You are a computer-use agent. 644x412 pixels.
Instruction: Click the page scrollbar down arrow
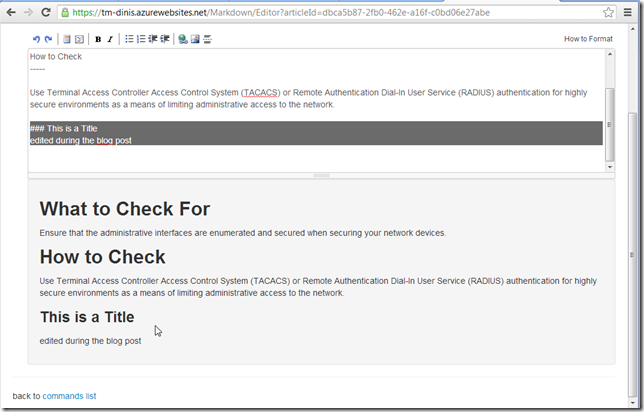[x=632, y=403]
